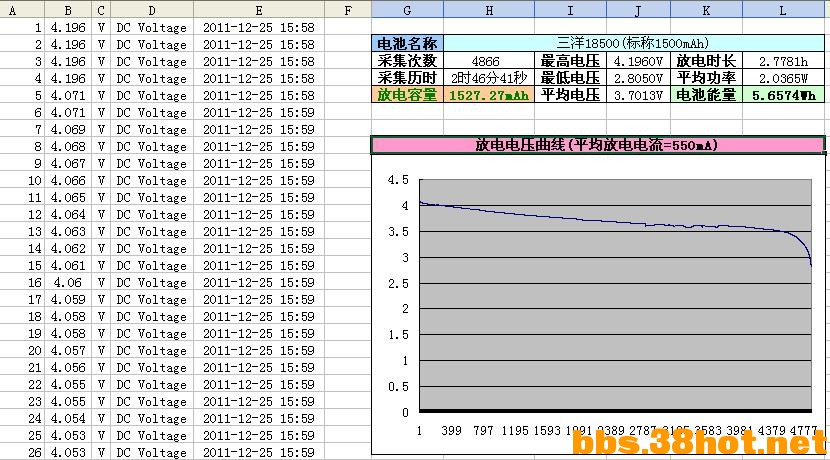Click the battery name cell 三洋18500
830x460 pixels.
pos(634,43)
